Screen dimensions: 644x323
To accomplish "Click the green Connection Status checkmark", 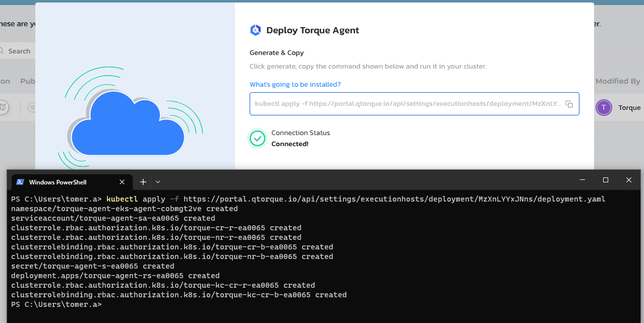I will tap(258, 138).
